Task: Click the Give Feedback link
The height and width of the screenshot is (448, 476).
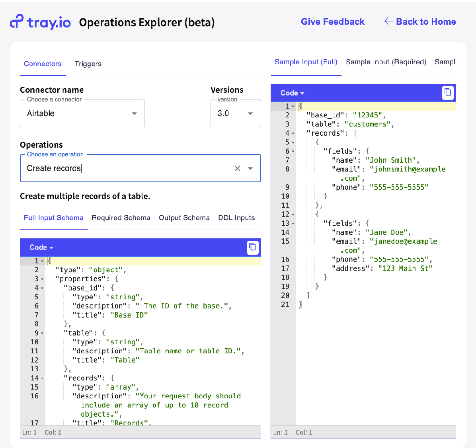Action: click(333, 22)
